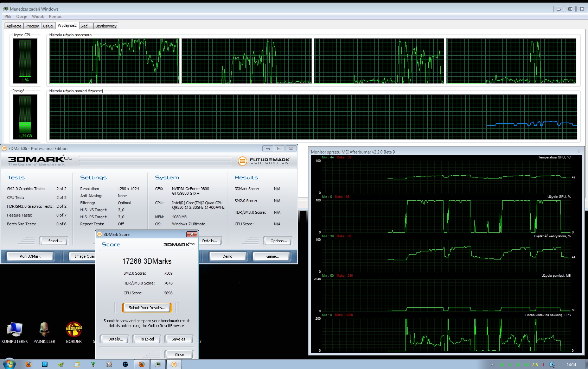Click Submit Your Results button
This screenshot has height=369, width=588.
click(147, 308)
